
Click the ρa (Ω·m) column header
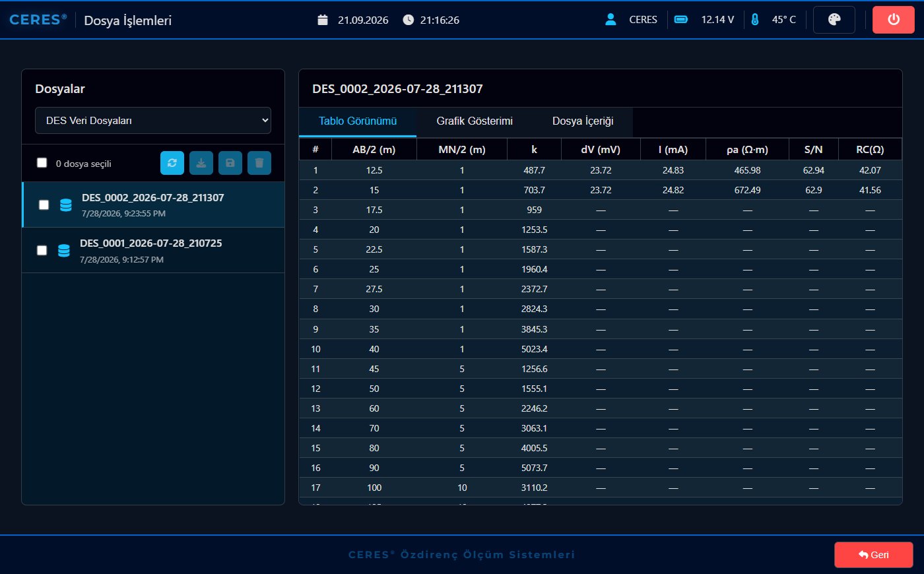747,150
